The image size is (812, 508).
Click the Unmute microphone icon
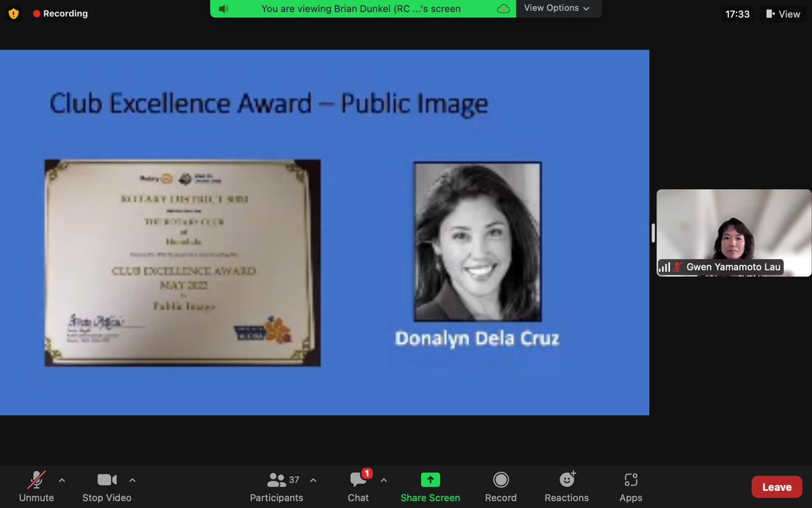(x=36, y=480)
